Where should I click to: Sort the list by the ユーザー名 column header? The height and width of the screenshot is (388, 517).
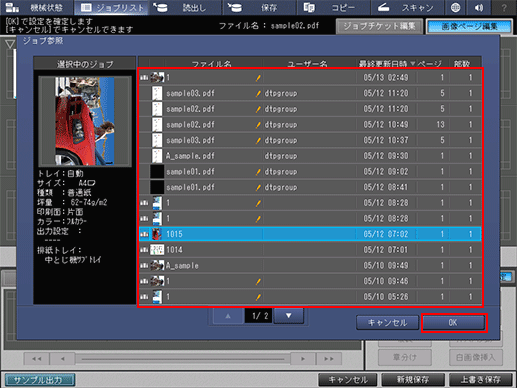tap(307, 63)
